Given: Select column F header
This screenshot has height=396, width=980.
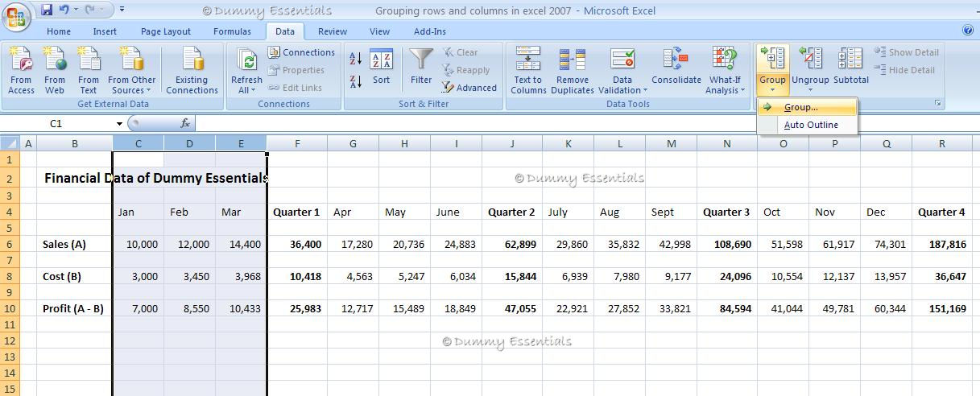Looking at the screenshot, I should 297,143.
